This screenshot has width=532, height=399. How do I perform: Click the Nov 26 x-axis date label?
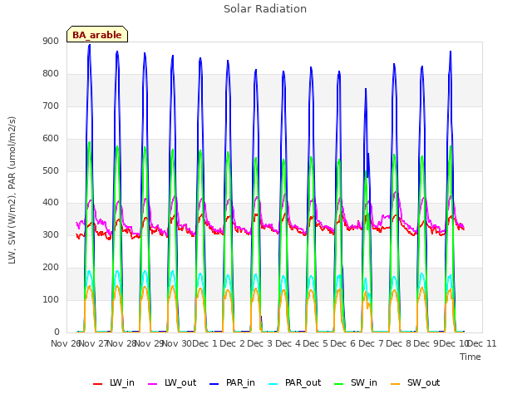(x=66, y=343)
